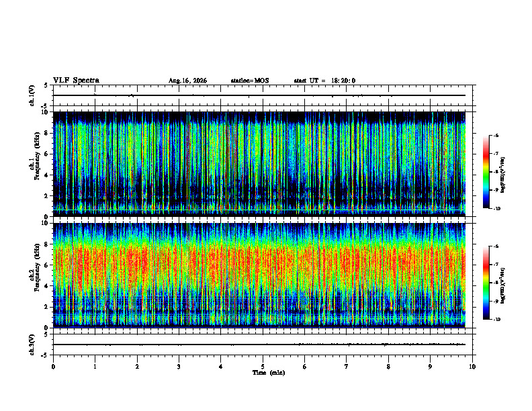The width and height of the screenshot is (532, 411).
Task: Click the ch.2 spectrogram panel
Action: pyautogui.click(x=259, y=275)
